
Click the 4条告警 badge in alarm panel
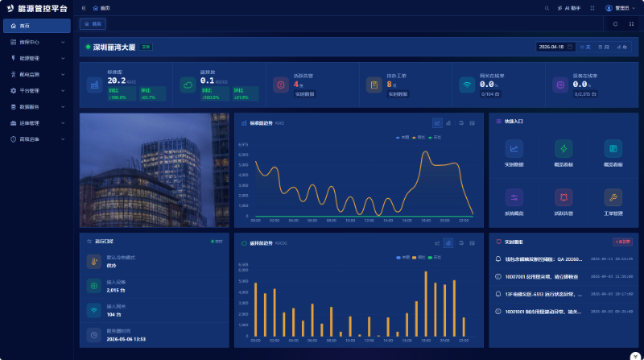pyautogui.click(x=622, y=242)
